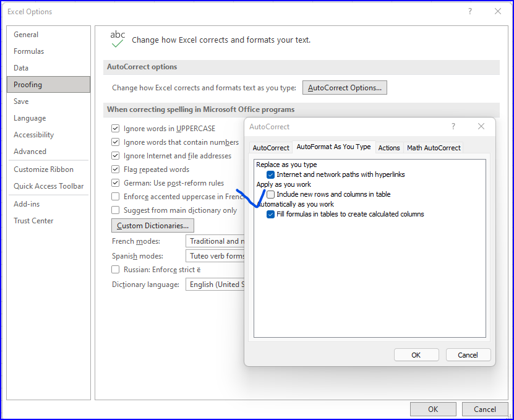Switch to the Actions tab
Viewport: 514px width, 420px height.
(389, 148)
